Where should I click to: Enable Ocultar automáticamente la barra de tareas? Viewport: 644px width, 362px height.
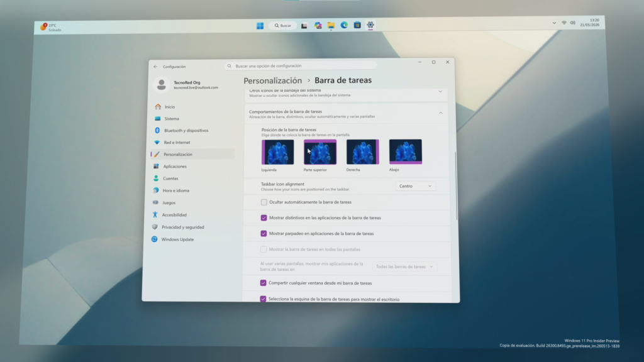[x=264, y=202]
